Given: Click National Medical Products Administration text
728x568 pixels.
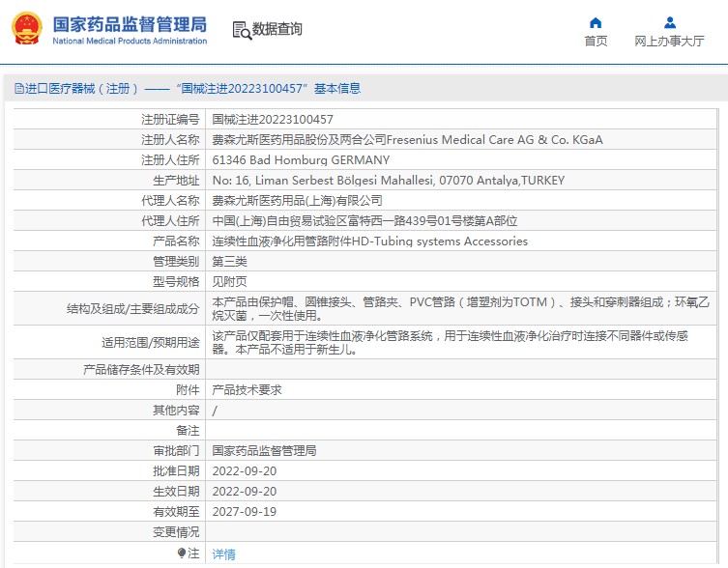Looking at the screenshot, I should 130,41.
